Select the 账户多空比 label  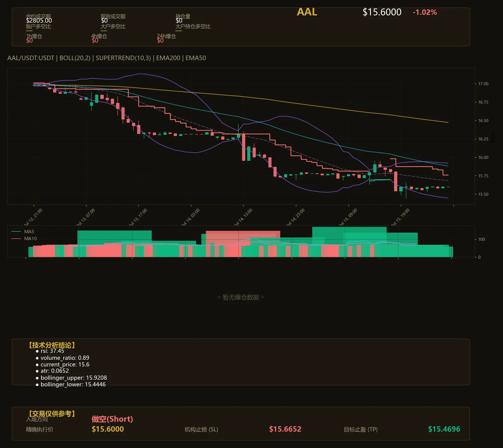pos(38,26)
